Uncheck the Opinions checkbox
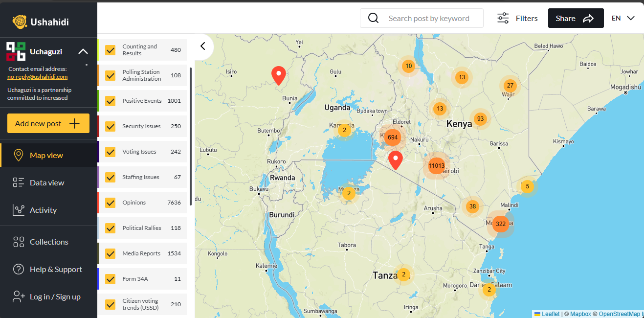Viewport: 644px width, 318px height. (111, 203)
